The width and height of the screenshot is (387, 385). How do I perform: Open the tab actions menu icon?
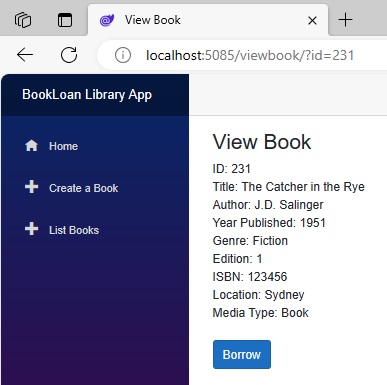pyautogui.click(x=65, y=20)
